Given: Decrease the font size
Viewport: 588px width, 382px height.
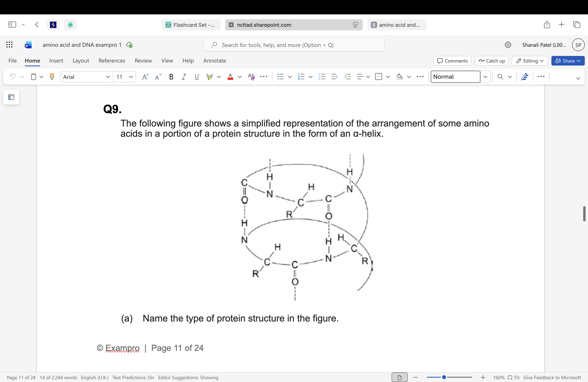Looking at the screenshot, I should coord(158,77).
